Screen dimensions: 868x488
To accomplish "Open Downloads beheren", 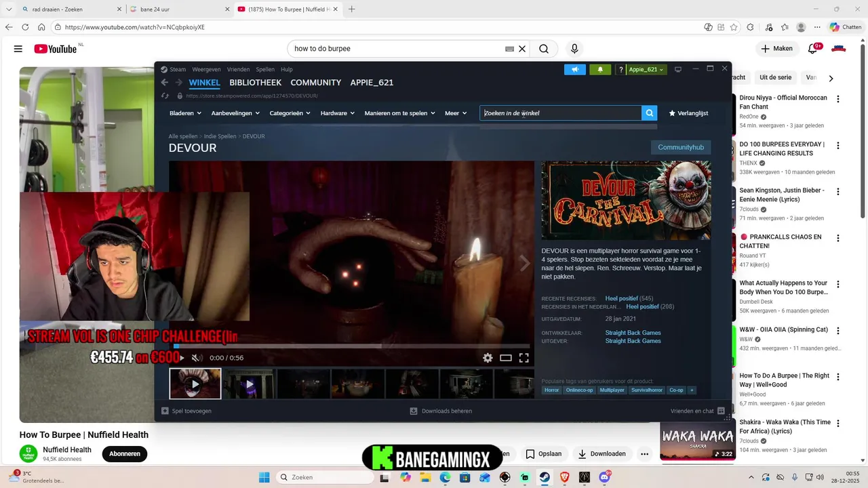I will point(441,411).
